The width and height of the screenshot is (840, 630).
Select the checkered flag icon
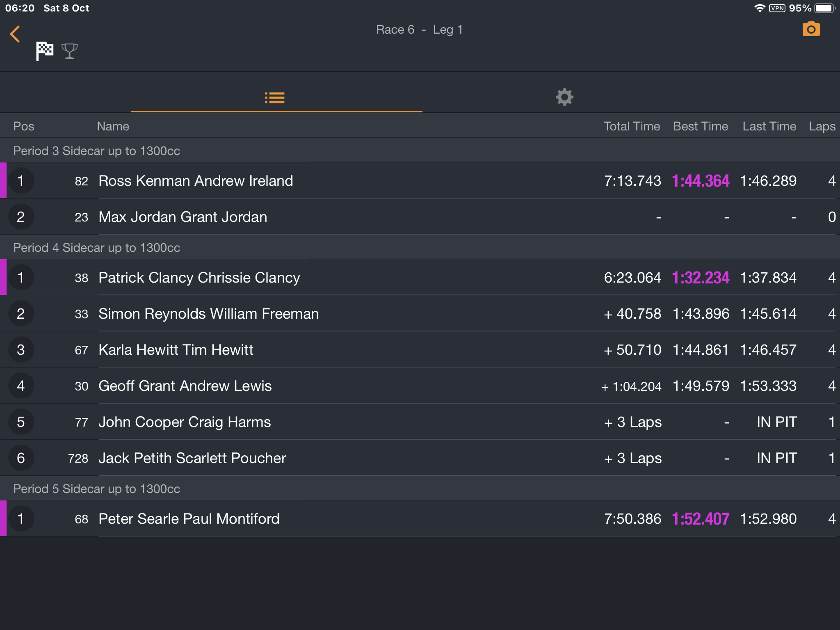point(44,51)
